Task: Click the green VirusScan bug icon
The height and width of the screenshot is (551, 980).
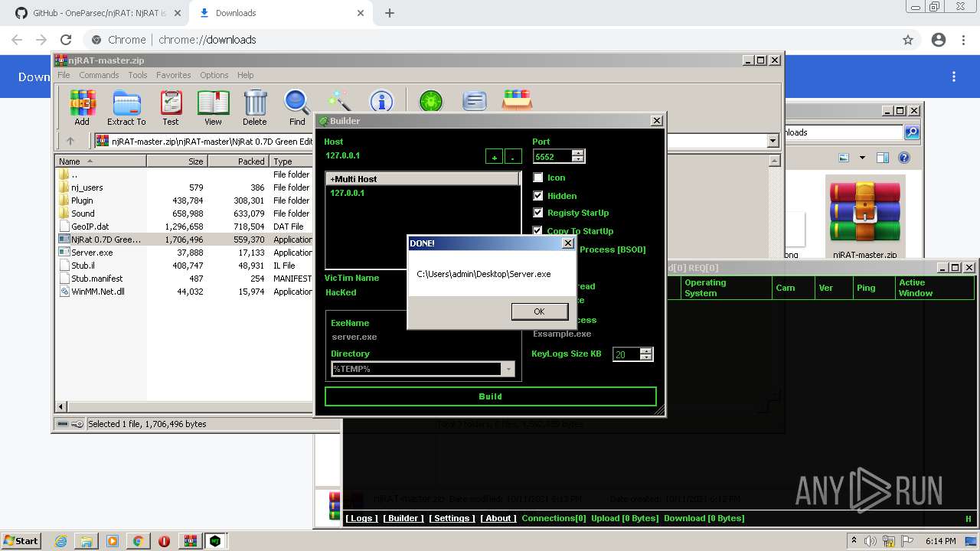Action: (431, 100)
